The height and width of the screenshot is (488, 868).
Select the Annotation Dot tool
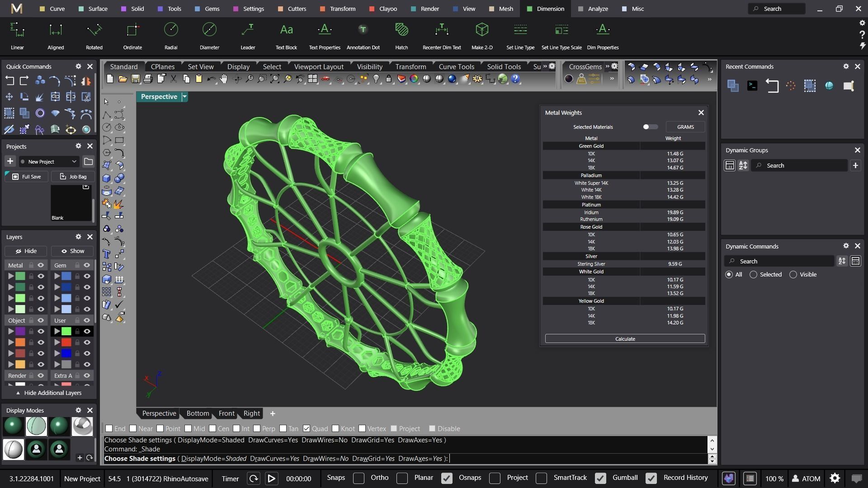363,35
